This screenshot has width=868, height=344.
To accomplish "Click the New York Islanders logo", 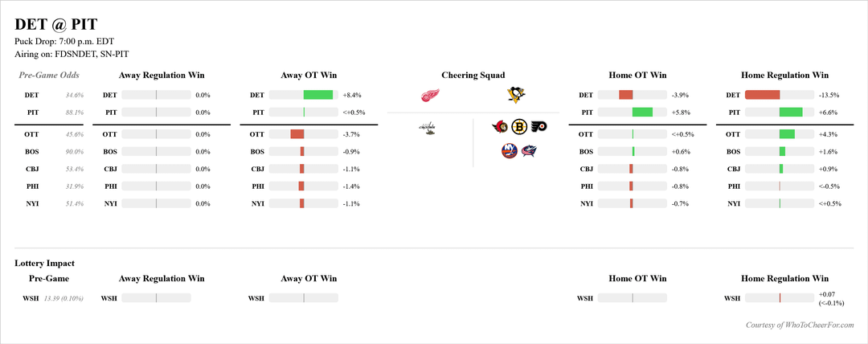I will coord(509,149).
